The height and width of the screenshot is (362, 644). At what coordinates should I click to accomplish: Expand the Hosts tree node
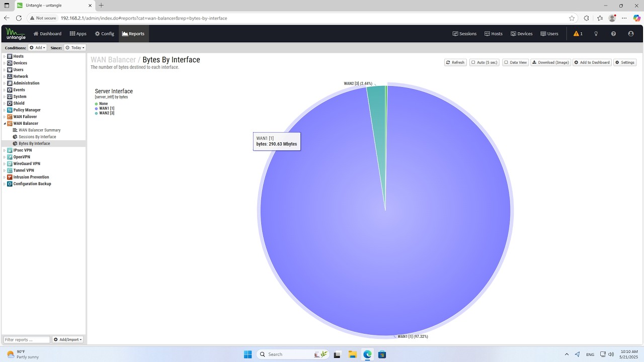pyautogui.click(x=5, y=56)
